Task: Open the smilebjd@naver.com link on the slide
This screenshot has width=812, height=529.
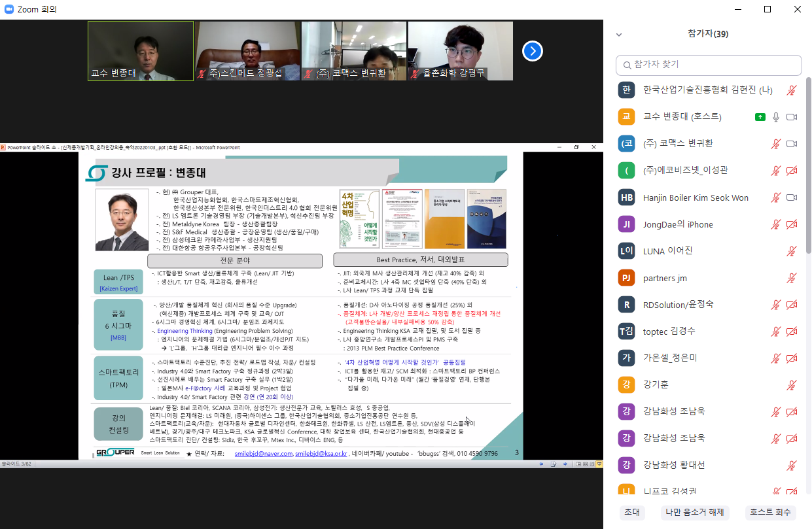Action: (x=264, y=453)
